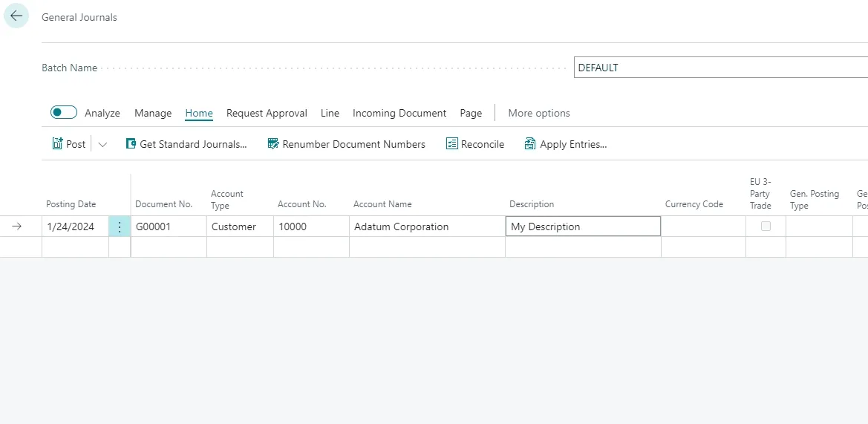Click the Batch Name label
Viewport: 868px width, 424px height.
pos(70,68)
